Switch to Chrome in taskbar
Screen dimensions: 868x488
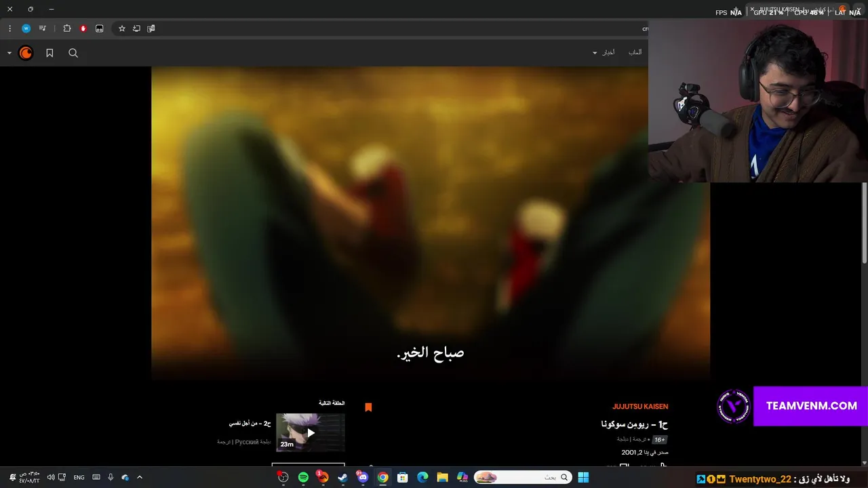tap(383, 477)
